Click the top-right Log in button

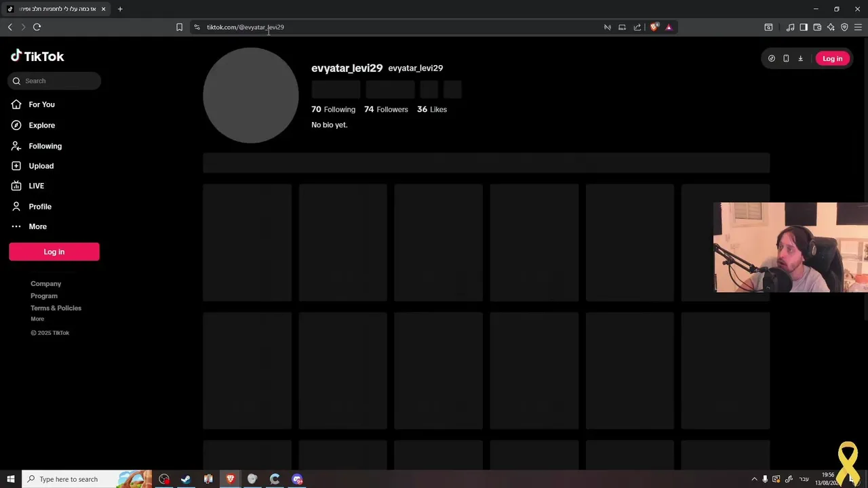pos(832,58)
